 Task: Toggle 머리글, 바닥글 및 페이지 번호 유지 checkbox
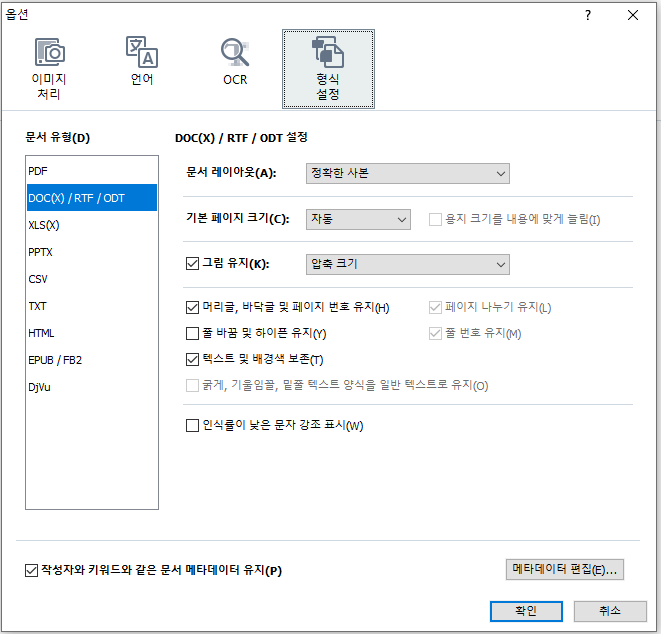pyautogui.click(x=192, y=307)
